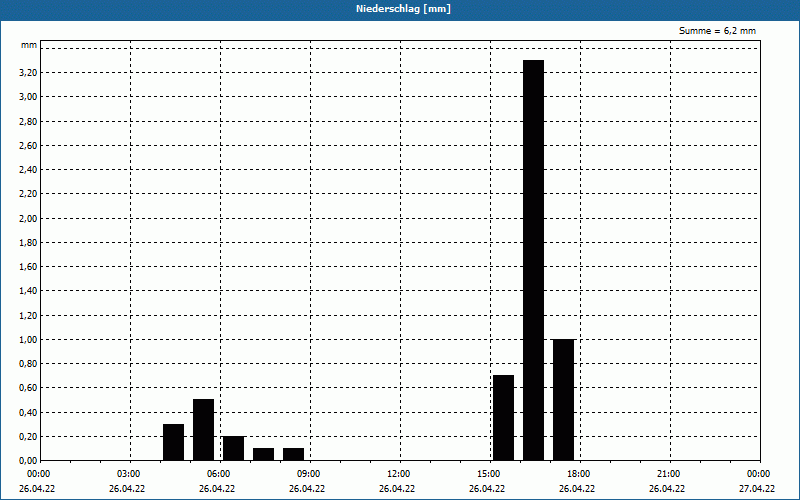Click the tallest bar reaching 3,30 mm
The width and height of the screenshot is (800, 500).
coord(534,260)
